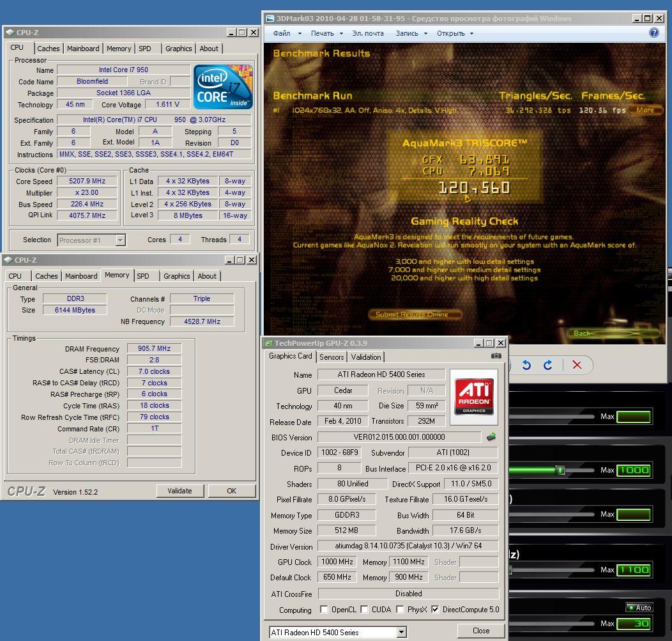Click Submit Results Online button
This screenshot has height=641, width=672.
click(x=415, y=314)
